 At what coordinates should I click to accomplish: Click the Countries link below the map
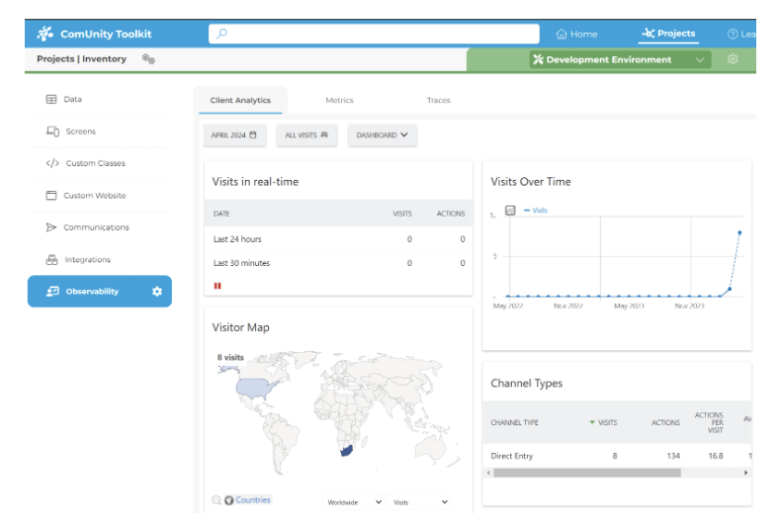pos(252,500)
